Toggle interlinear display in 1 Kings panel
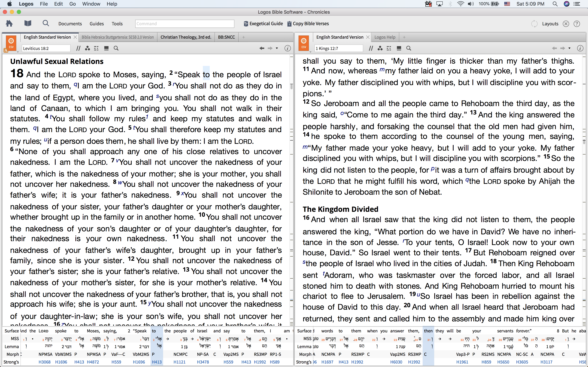Image resolution: width=588 pixels, height=367 pixels. (389, 48)
